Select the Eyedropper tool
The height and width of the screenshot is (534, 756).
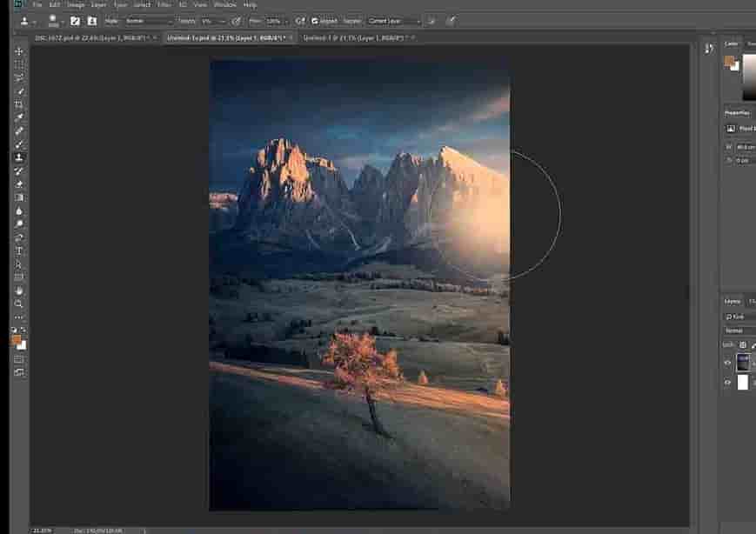(x=19, y=117)
